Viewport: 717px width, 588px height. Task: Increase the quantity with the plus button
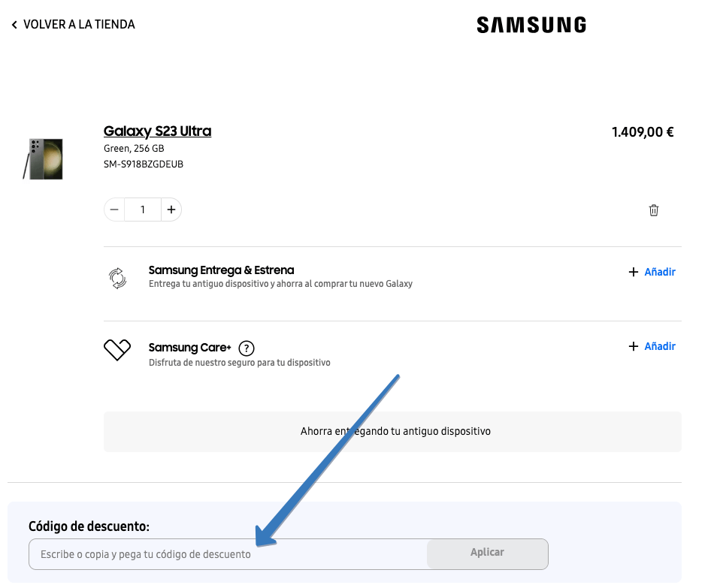click(x=171, y=210)
